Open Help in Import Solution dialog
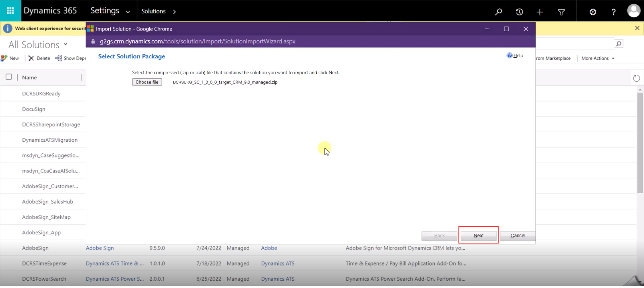The image size is (644, 288). 515,55
